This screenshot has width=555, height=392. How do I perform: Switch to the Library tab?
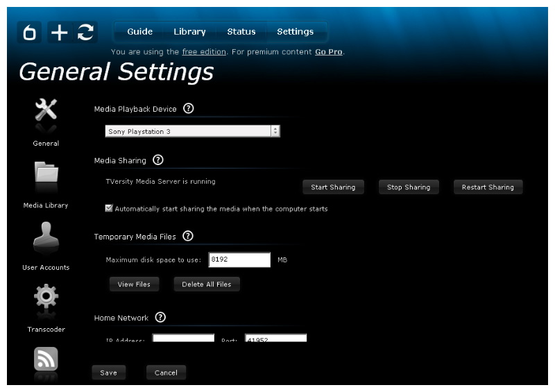click(189, 32)
